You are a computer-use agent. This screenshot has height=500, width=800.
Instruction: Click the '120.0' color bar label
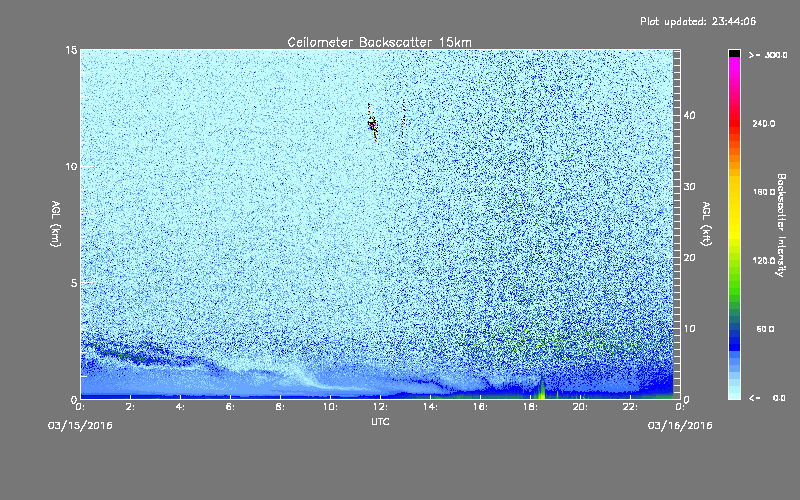[x=764, y=261]
